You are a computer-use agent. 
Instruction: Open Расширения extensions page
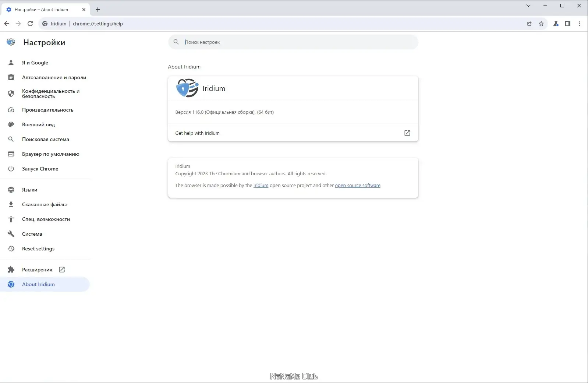pos(45,270)
